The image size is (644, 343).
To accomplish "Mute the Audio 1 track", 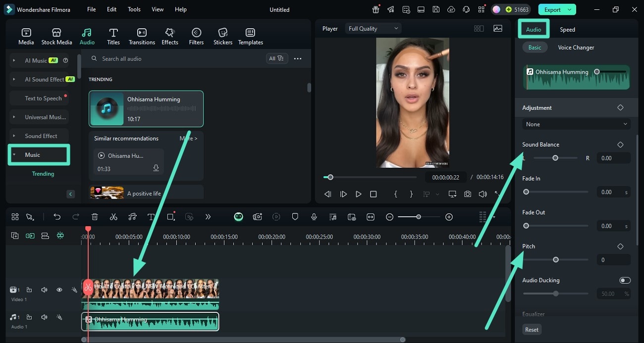I will click(44, 317).
